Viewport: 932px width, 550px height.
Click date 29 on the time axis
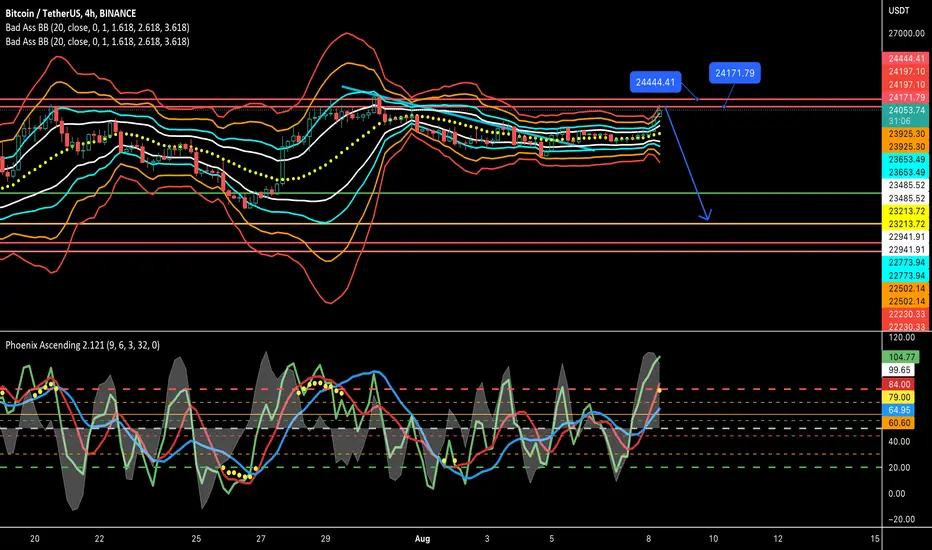[325, 539]
